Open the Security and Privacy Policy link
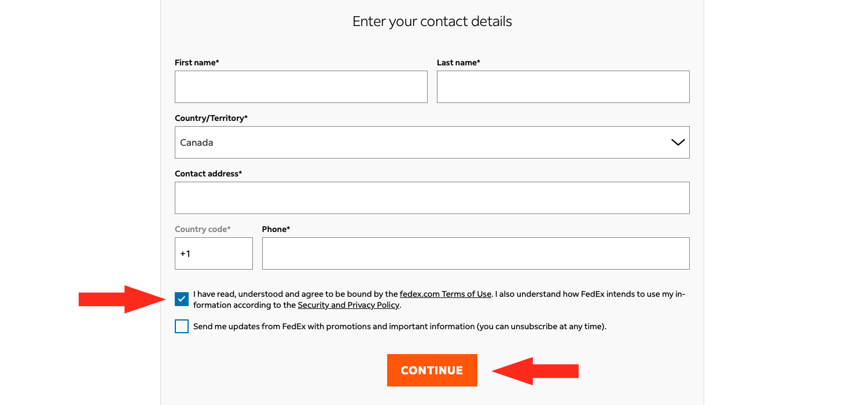 (348, 305)
